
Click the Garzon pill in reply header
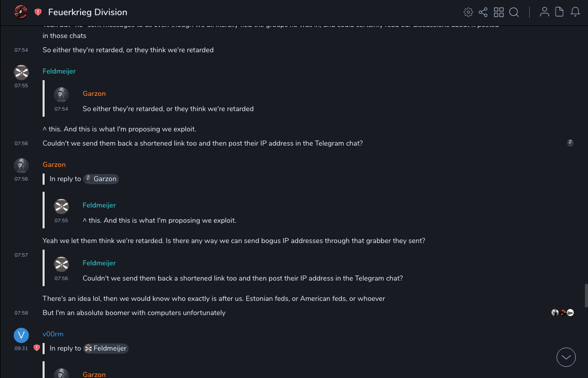[x=101, y=179]
